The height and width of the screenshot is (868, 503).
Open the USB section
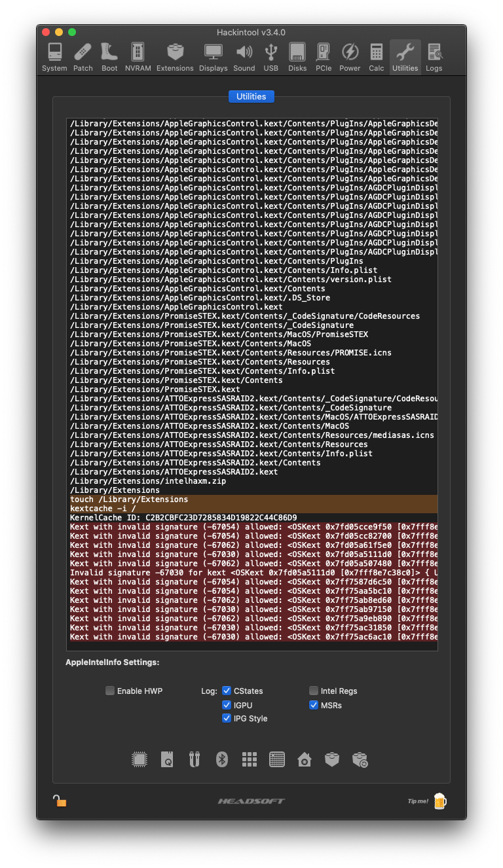click(x=271, y=57)
